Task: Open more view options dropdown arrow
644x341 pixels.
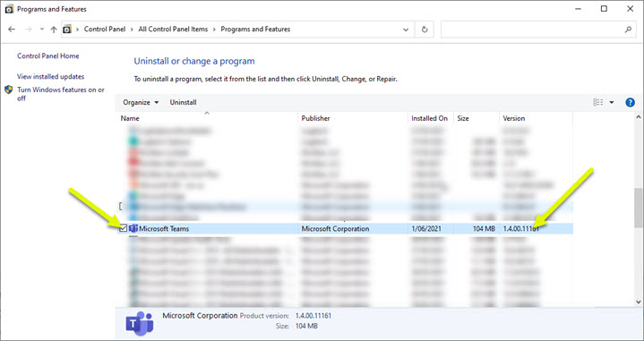Action: (612, 102)
